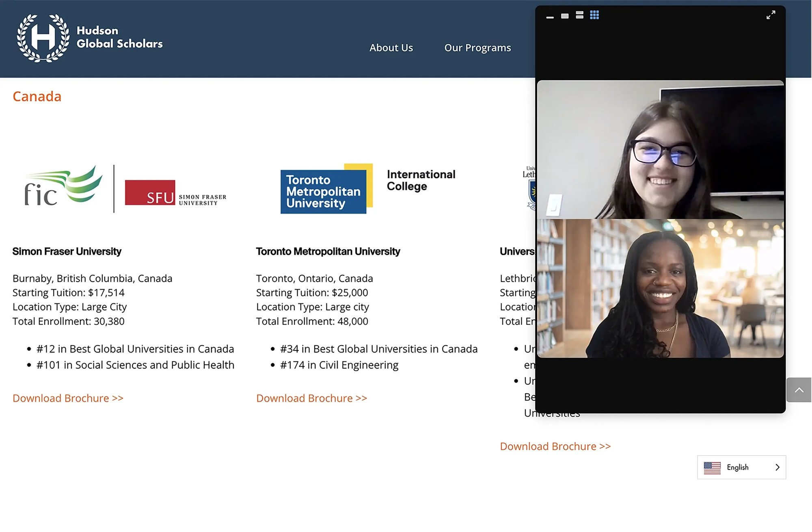812x532 pixels.
Task: Click '#34 in Best Global Universities' bullet
Action: (379, 349)
